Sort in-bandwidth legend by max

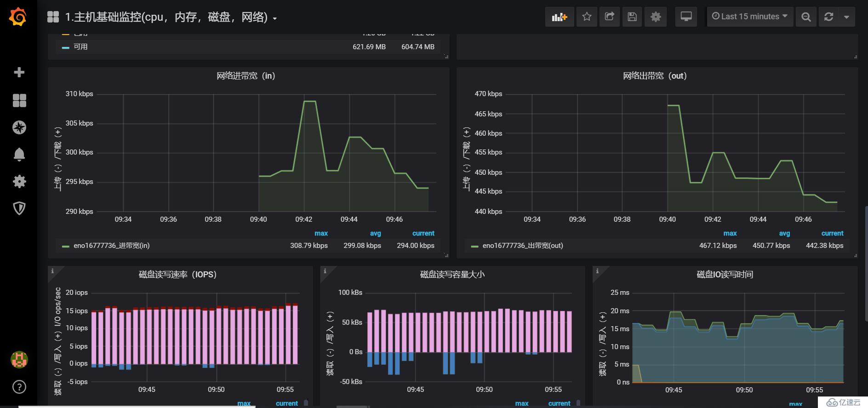pos(321,233)
